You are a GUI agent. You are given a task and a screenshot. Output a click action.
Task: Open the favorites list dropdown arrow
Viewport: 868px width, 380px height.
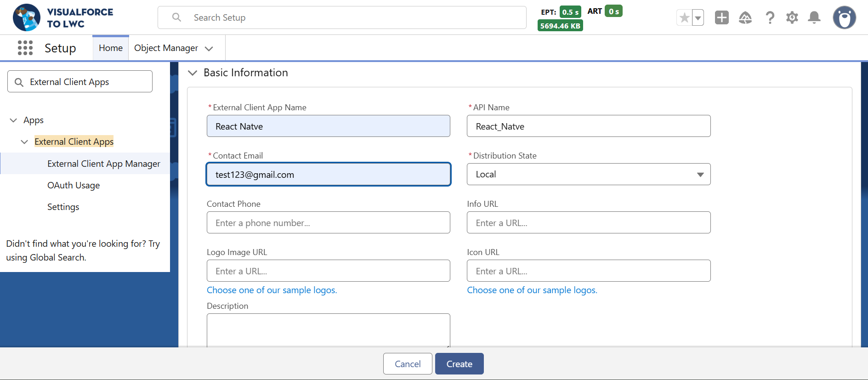pos(698,18)
